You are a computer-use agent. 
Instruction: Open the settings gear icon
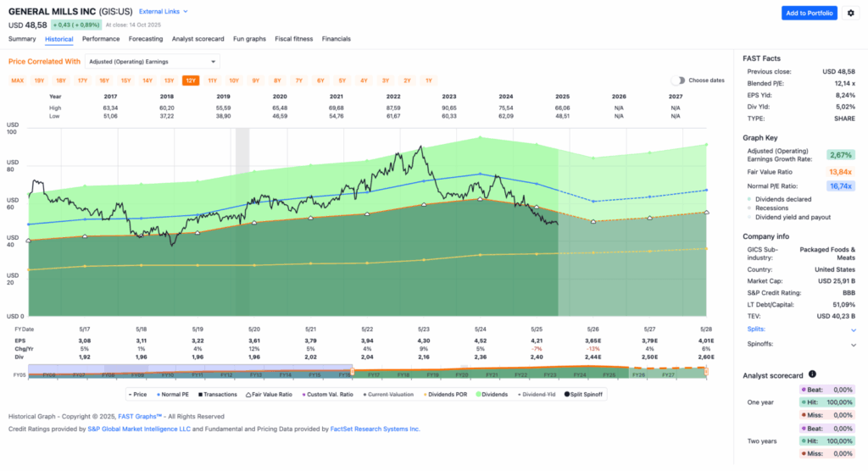(850, 13)
